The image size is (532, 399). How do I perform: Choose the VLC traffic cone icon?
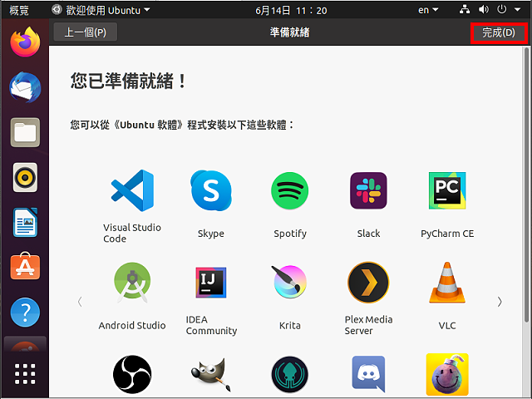(447, 283)
